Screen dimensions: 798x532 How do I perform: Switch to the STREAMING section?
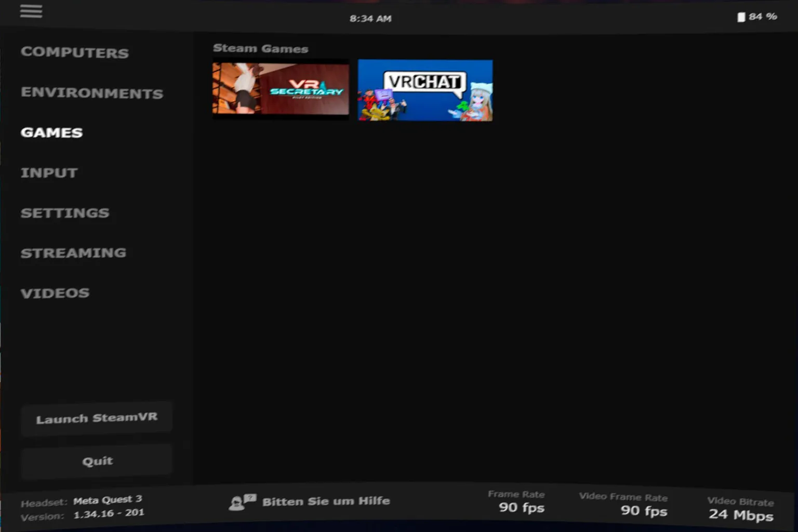click(73, 253)
